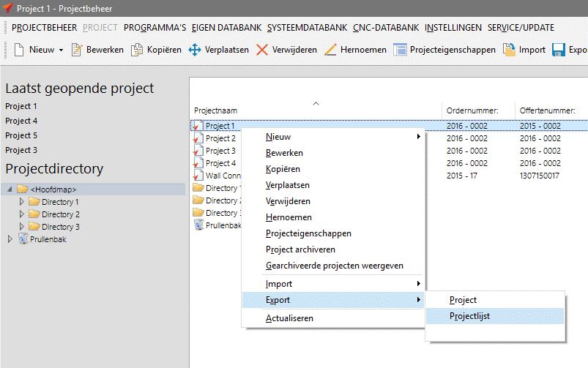Collapse the Hoofdmap tree node
This screenshot has width=588, height=368.
(10, 189)
